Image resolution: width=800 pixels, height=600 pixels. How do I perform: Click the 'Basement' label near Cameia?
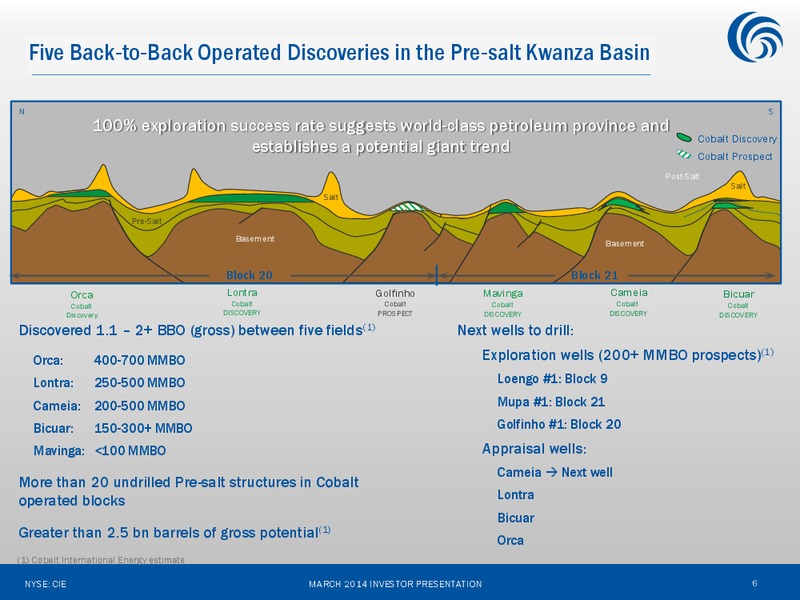pos(624,243)
